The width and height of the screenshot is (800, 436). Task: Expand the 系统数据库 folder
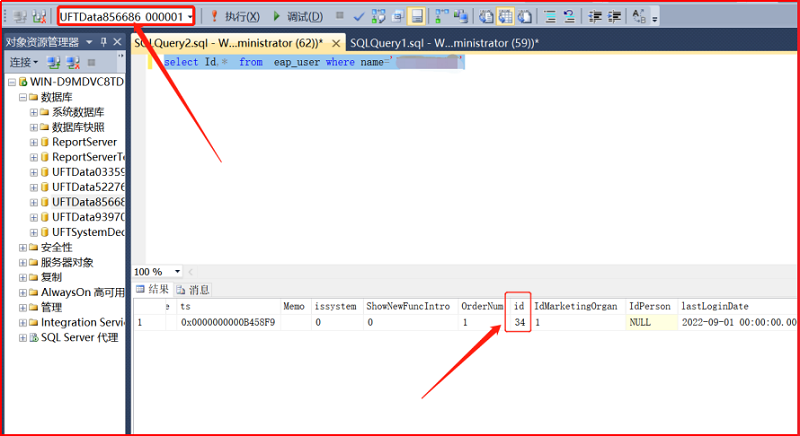(34, 112)
